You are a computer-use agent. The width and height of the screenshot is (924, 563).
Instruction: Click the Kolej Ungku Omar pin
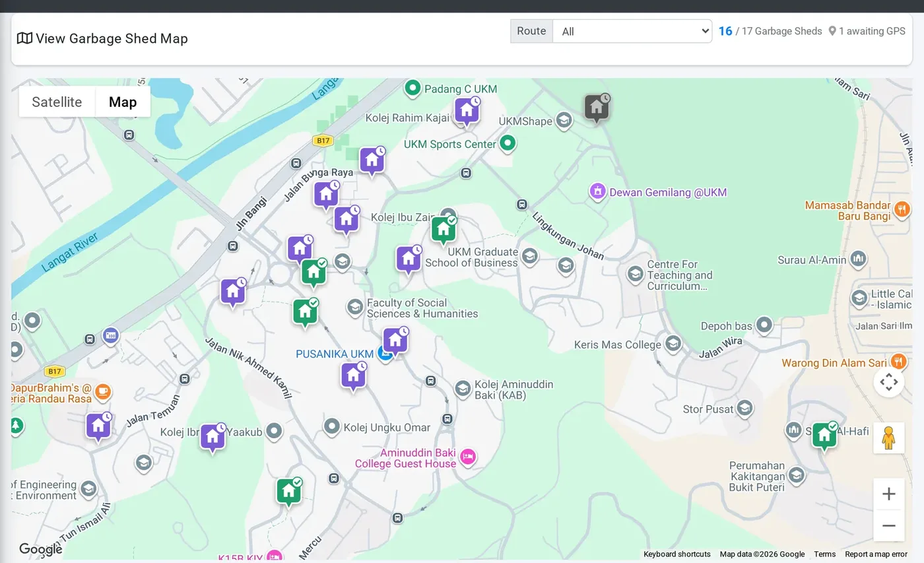pos(332,427)
